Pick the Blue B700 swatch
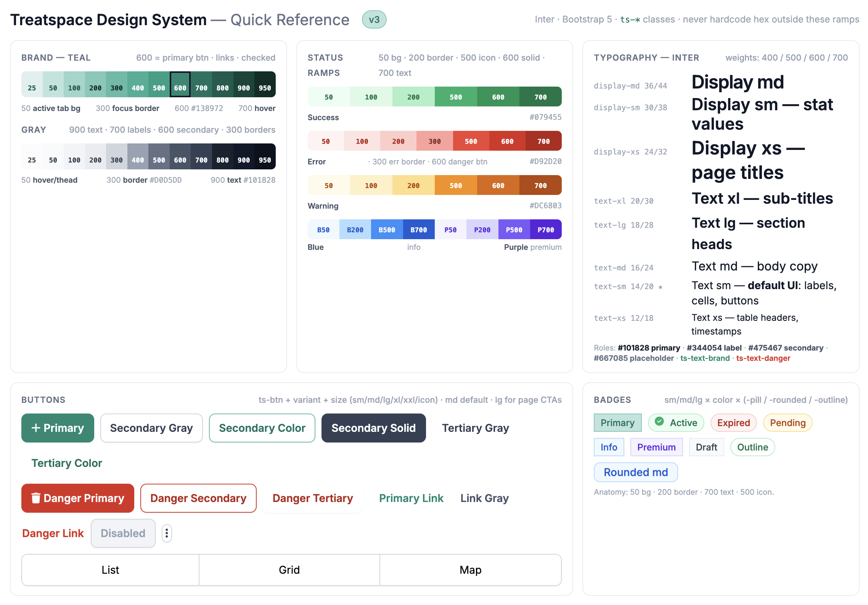The width and height of the screenshot is (868, 605). (419, 229)
